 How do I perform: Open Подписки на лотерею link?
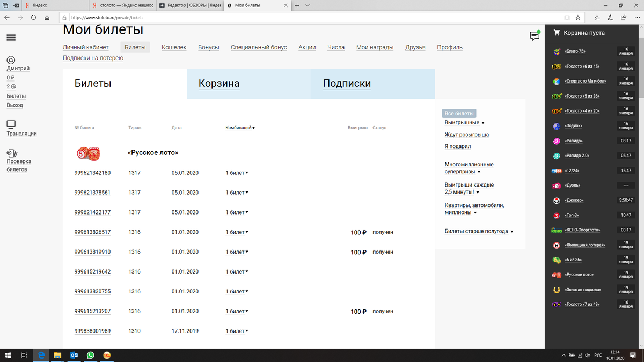coord(93,58)
